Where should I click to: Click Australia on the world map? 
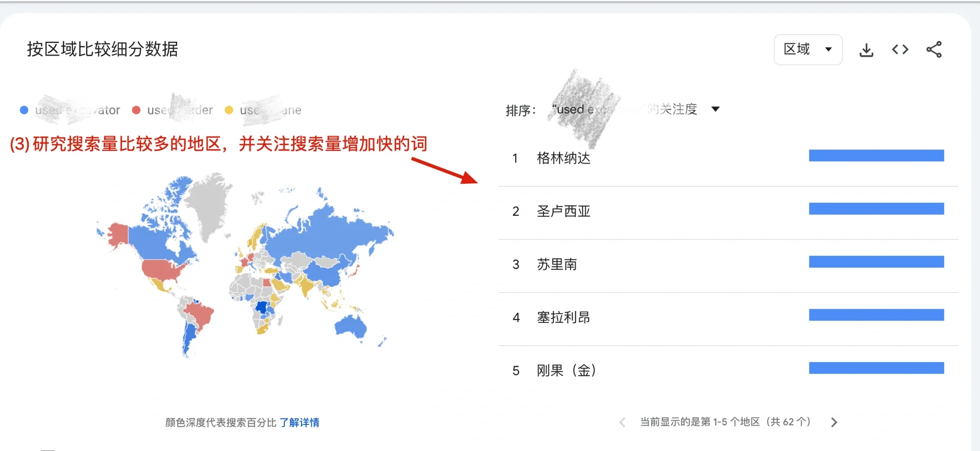coord(350,327)
